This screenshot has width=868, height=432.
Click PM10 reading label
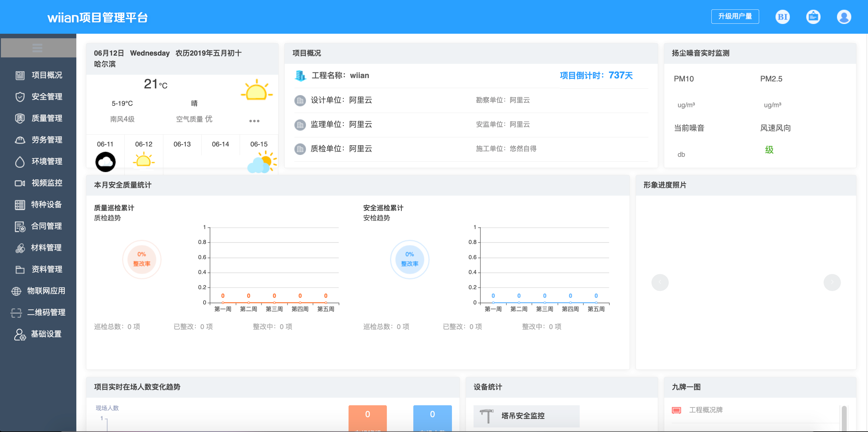[684, 79]
